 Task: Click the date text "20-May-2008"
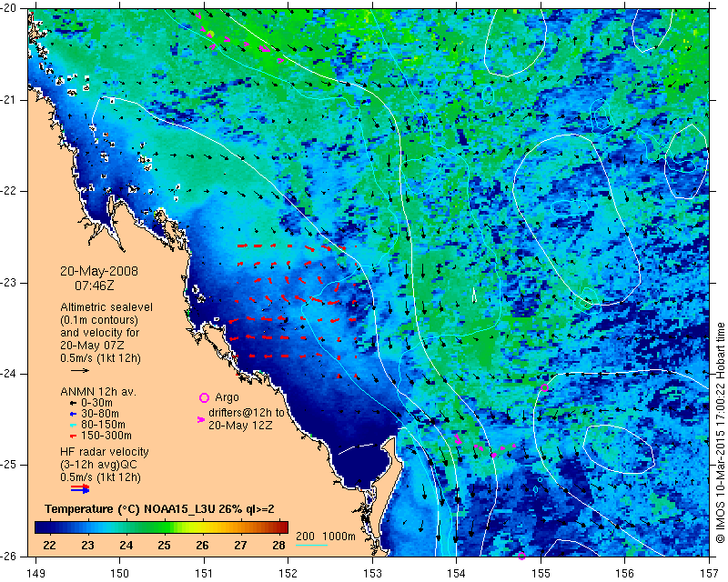[x=99, y=271]
